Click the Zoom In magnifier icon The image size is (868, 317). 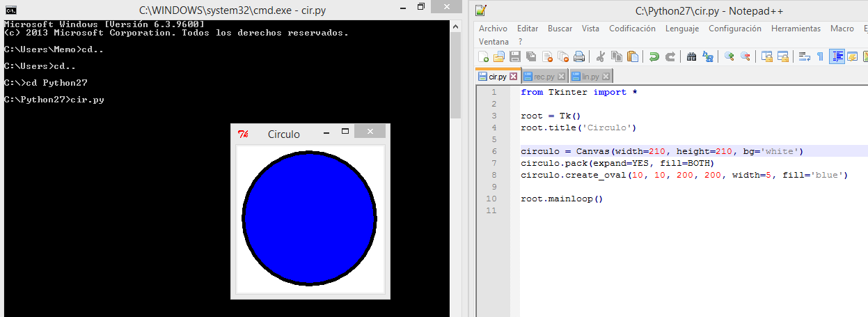(x=729, y=56)
